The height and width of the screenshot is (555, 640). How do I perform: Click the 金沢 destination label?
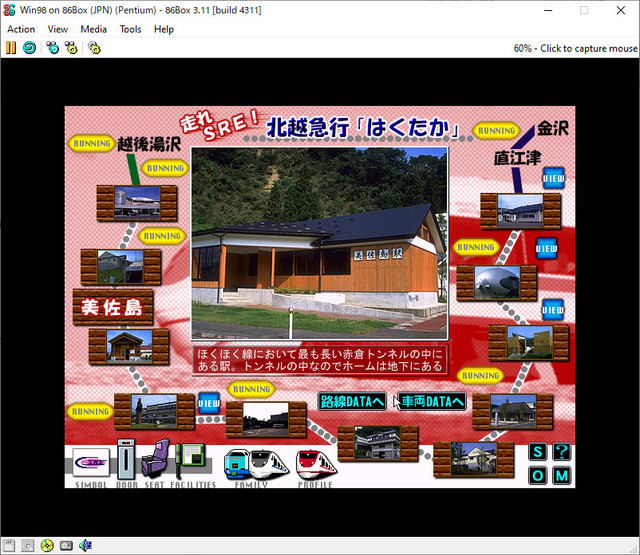point(553,128)
